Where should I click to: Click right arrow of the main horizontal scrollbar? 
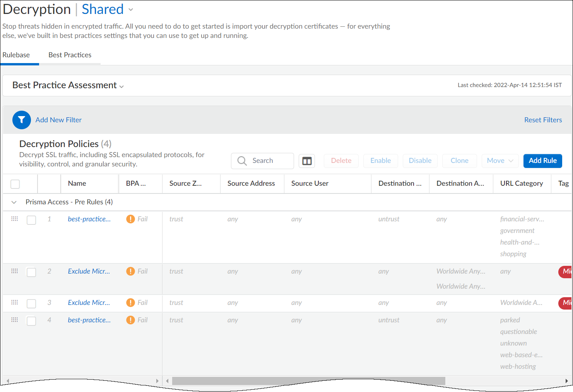pyautogui.click(x=567, y=381)
